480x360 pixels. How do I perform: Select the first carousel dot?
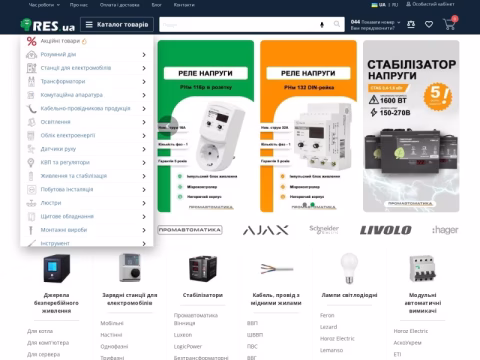pos(304,204)
